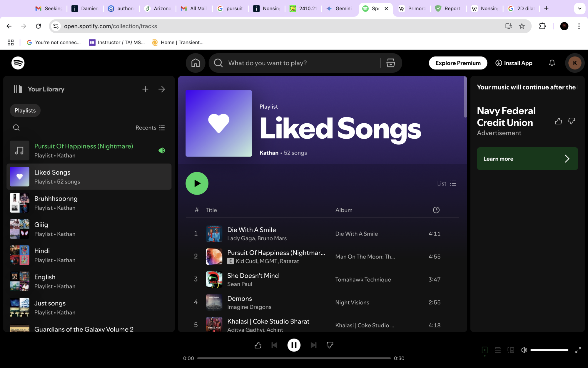Open the Now Playing view icon

(x=485, y=350)
